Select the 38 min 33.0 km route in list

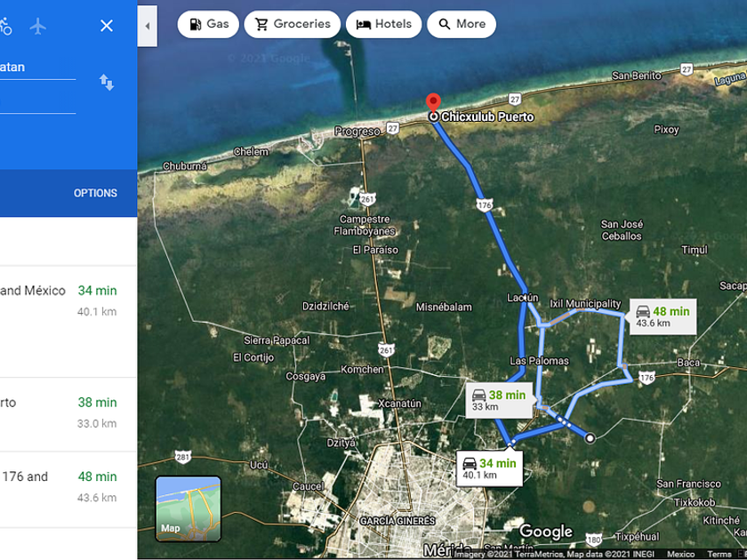[68, 414]
